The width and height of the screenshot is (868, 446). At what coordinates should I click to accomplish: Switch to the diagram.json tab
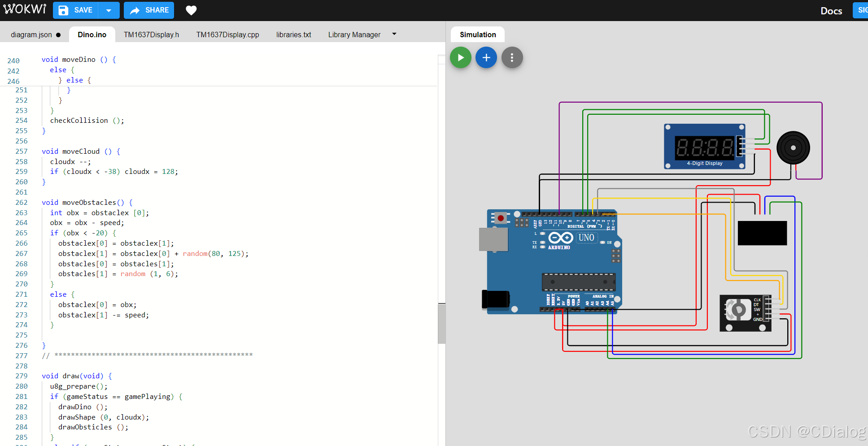(35, 35)
